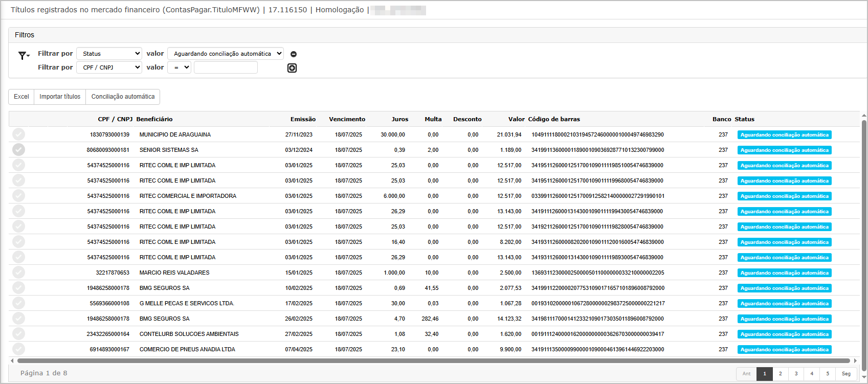Add a filter with the plus icon
The image size is (868, 384).
point(292,68)
